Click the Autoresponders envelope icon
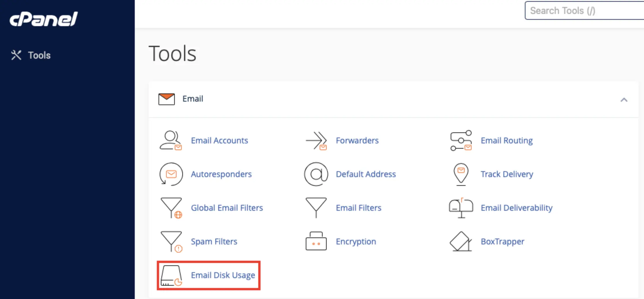The image size is (644, 299). pos(171,174)
